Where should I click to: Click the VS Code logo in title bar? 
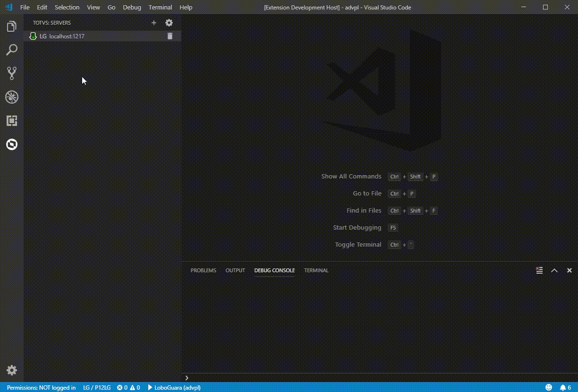click(x=8, y=7)
